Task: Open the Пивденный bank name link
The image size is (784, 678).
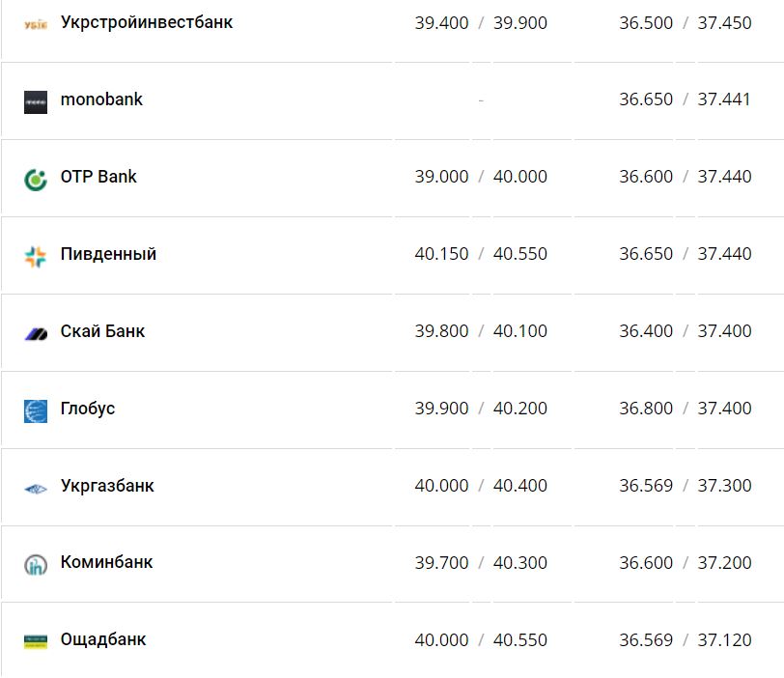Action: coord(108,254)
